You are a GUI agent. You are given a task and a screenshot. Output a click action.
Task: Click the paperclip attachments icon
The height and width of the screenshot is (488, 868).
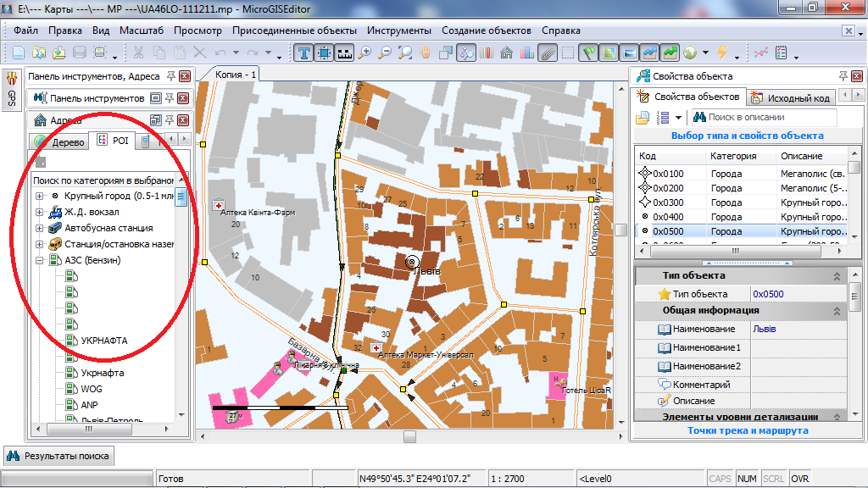[x=547, y=53]
